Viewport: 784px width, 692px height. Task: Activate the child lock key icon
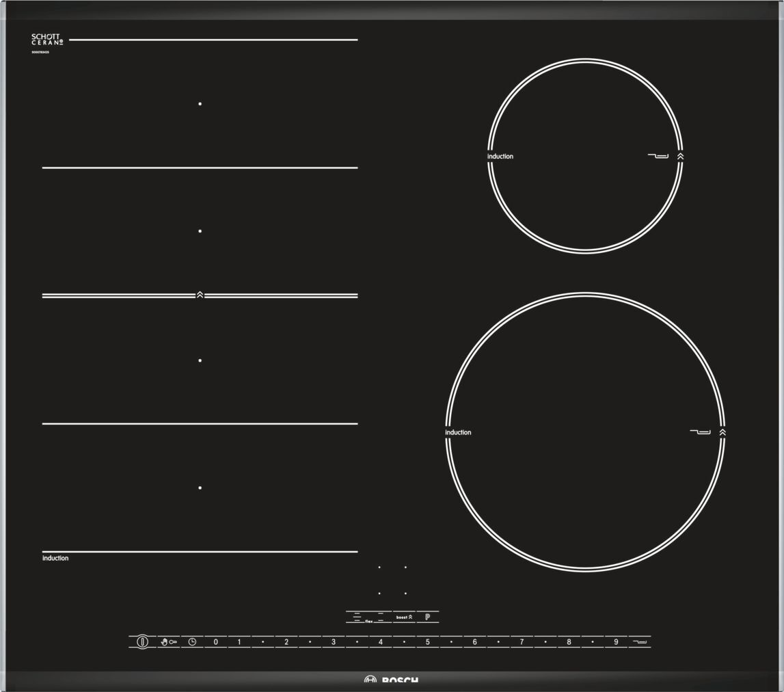pyautogui.click(x=168, y=642)
